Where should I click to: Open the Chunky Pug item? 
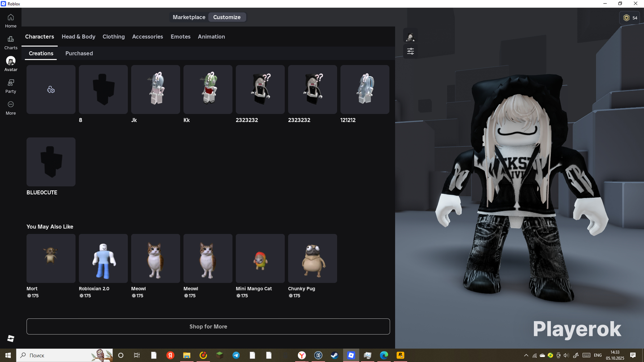313,258
